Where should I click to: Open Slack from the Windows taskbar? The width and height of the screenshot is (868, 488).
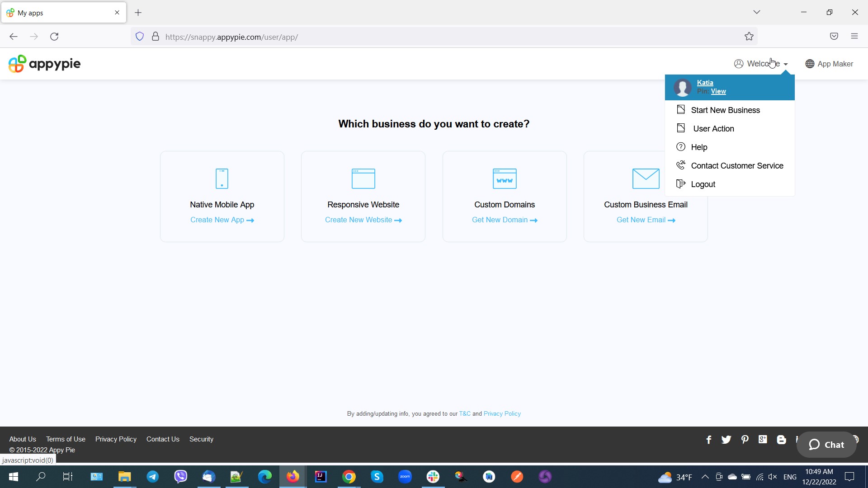433,477
